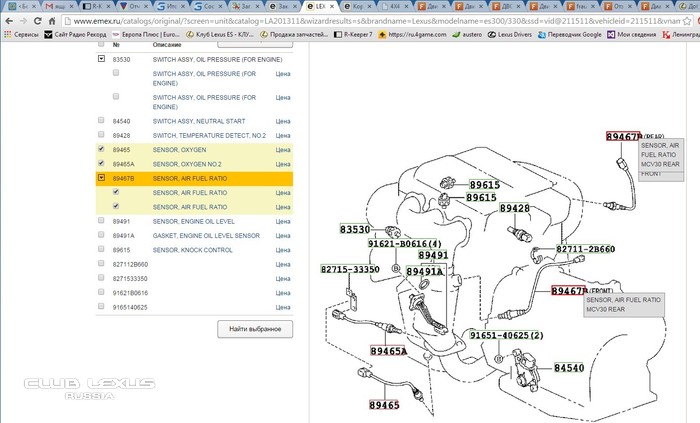
Task: Click the 89491A label on the diagram
Action: coord(425,272)
